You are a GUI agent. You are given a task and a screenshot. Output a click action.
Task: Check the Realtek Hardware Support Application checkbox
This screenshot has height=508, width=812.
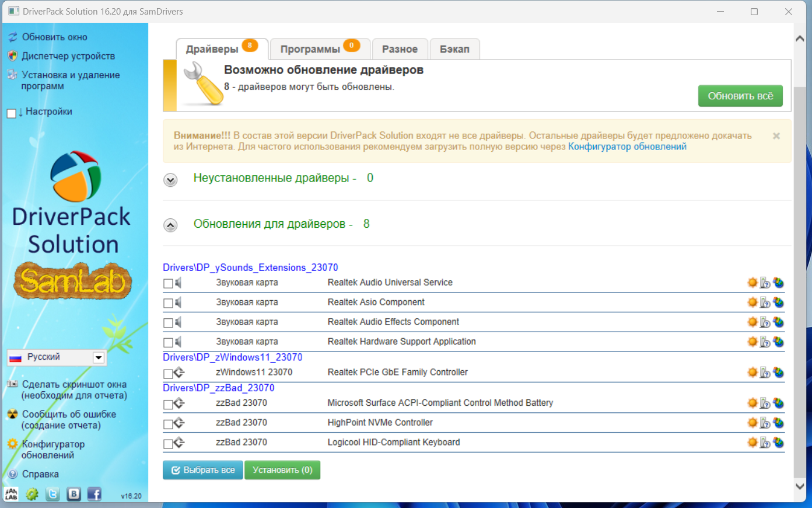[168, 342]
